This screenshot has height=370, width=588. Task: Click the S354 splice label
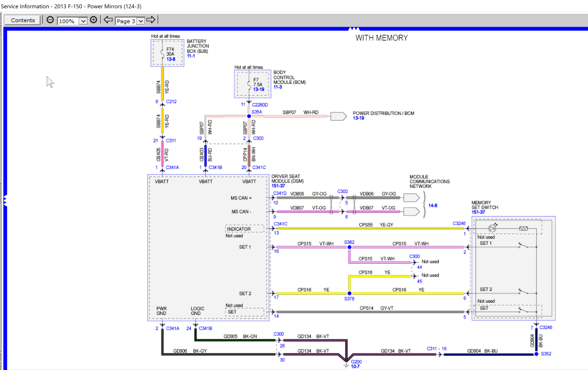tap(257, 112)
